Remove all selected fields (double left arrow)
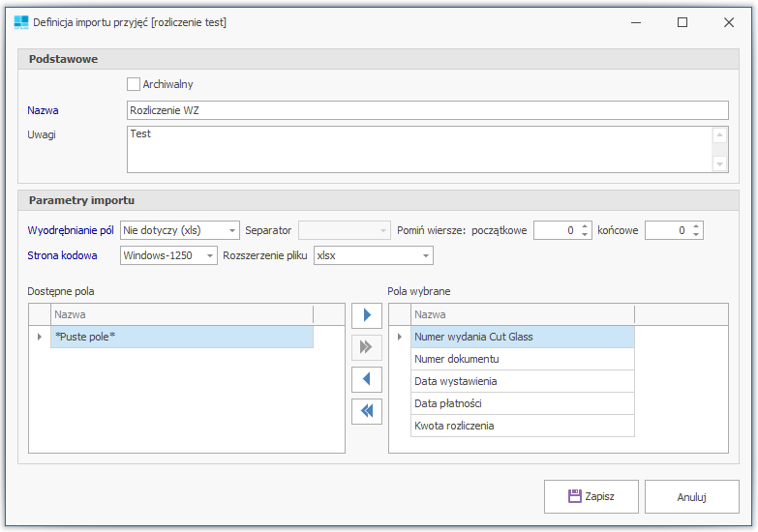Image resolution: width=758 pixels, height=532 pixels. (367, 411)
